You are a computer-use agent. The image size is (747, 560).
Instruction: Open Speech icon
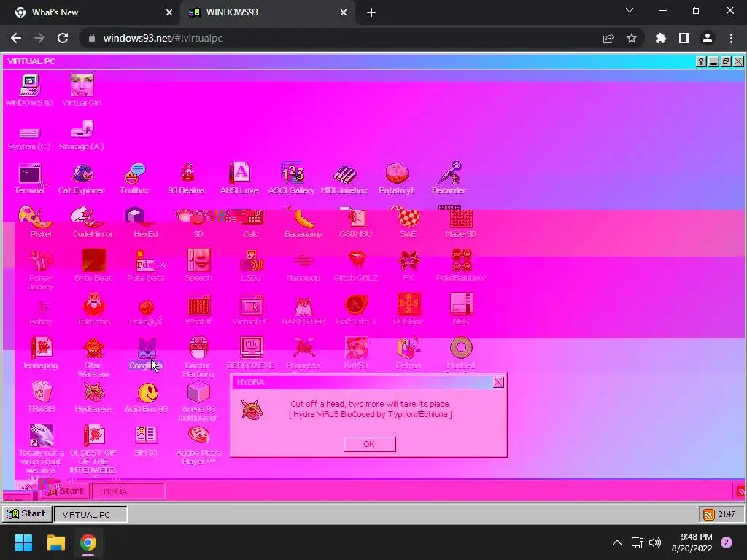coord(198,265)
